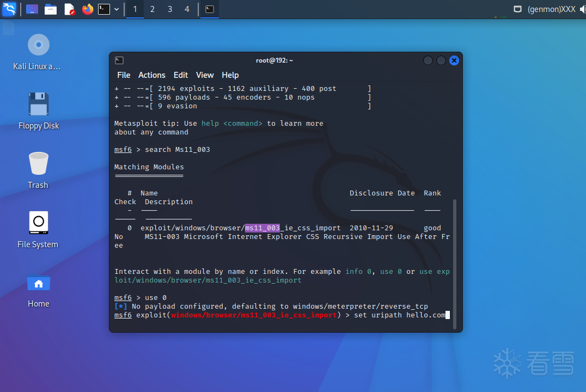The width and height of the screenshot is (586, 392).
Task: Click the network status icon in the panel
Action: [517, 9]
